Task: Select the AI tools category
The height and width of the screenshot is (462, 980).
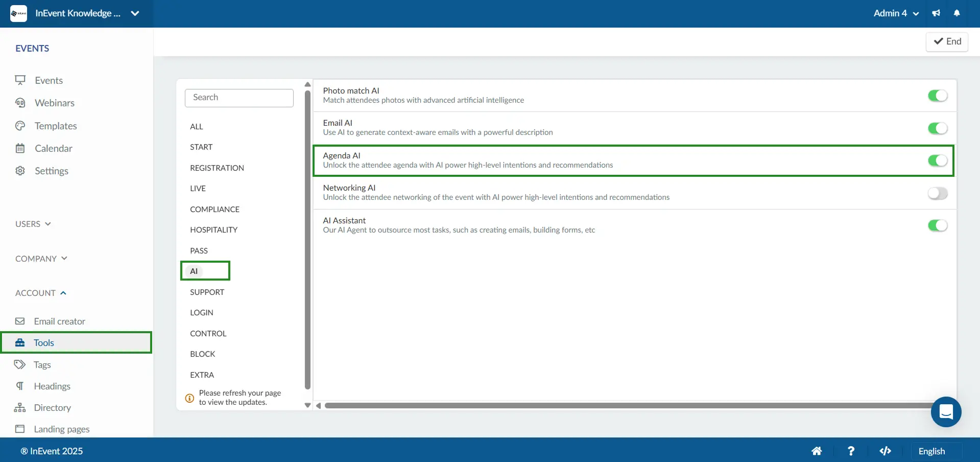Action: 194,271
